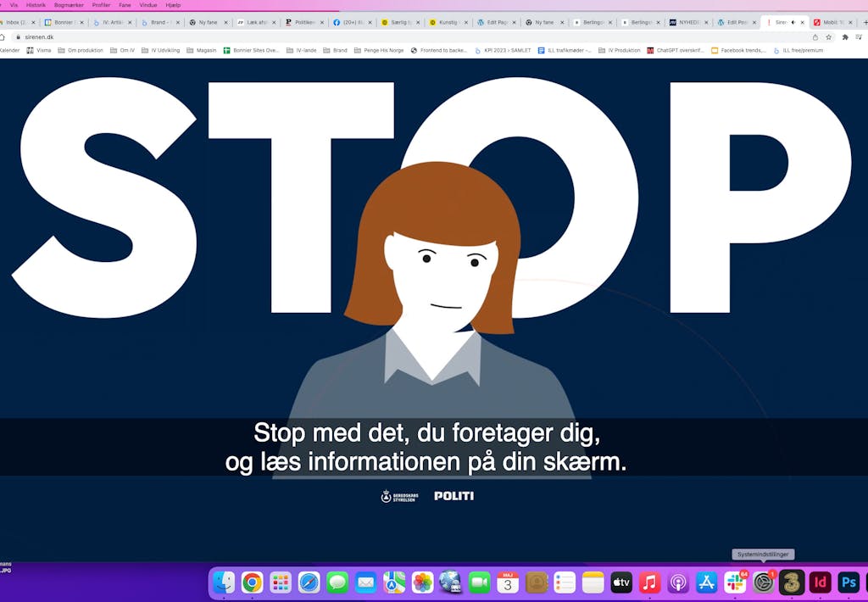Open System Settings (Systemindstillinger) in the dock
Screen dimensions: 868x602
[x=763, y=582]
